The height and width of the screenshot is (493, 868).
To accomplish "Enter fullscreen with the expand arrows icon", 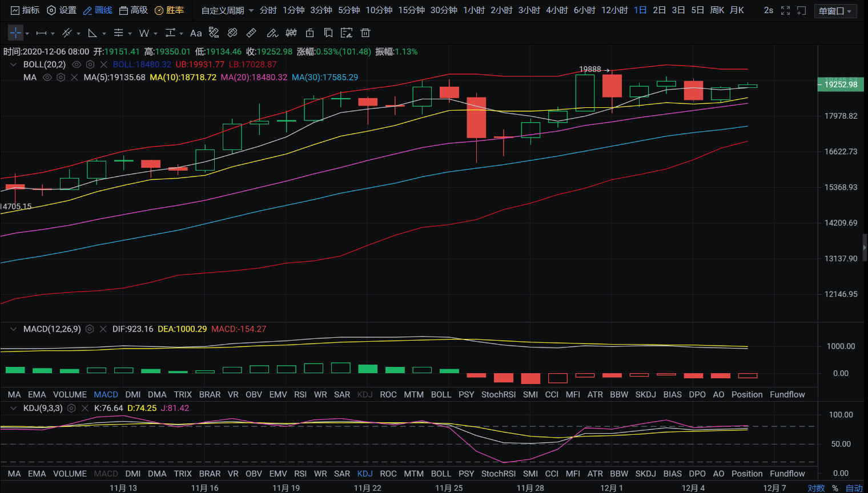I will click(x=785, y=10).
